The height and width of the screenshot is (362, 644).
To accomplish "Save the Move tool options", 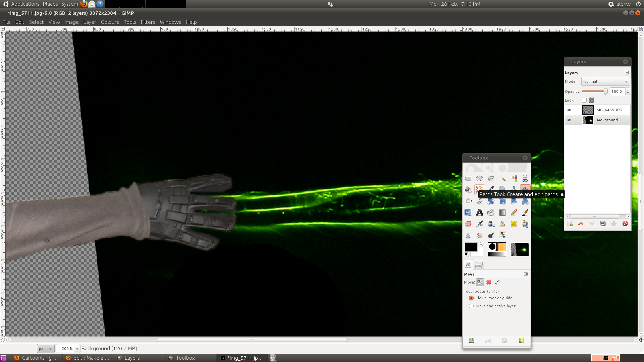I will [x=472, y=341].
